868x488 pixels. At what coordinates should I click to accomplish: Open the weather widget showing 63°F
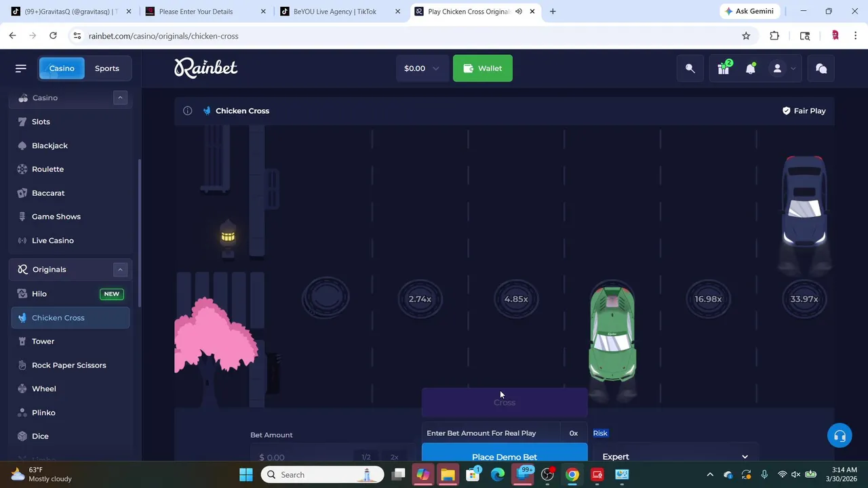tap(42, 474)
